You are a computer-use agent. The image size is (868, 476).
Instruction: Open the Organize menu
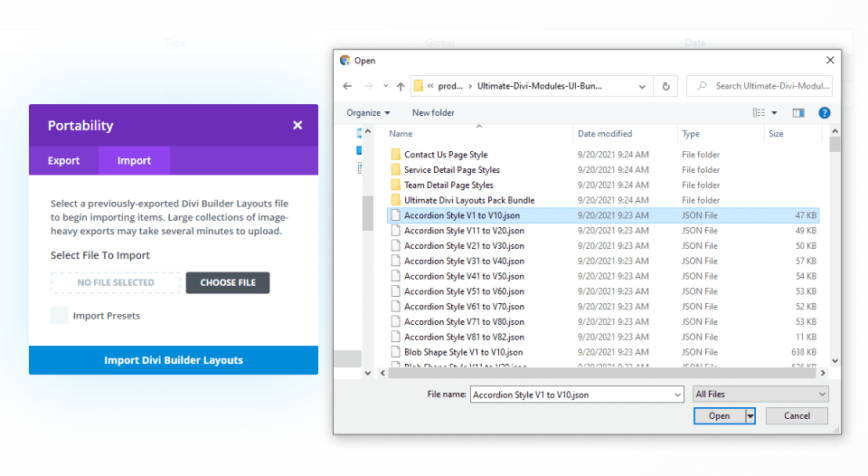[368, 112]
